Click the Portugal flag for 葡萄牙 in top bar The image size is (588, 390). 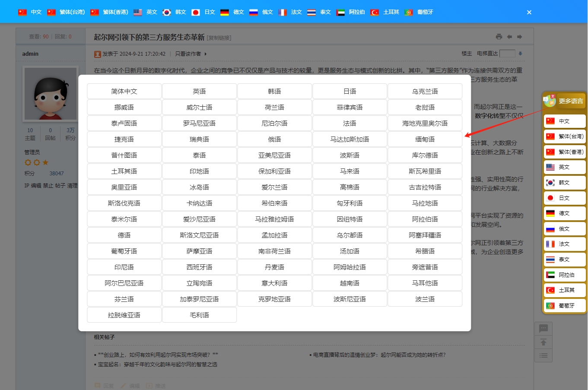[x=409, y=12]
